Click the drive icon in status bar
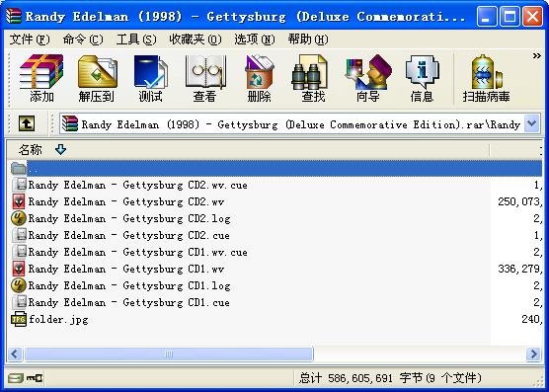 16,378
